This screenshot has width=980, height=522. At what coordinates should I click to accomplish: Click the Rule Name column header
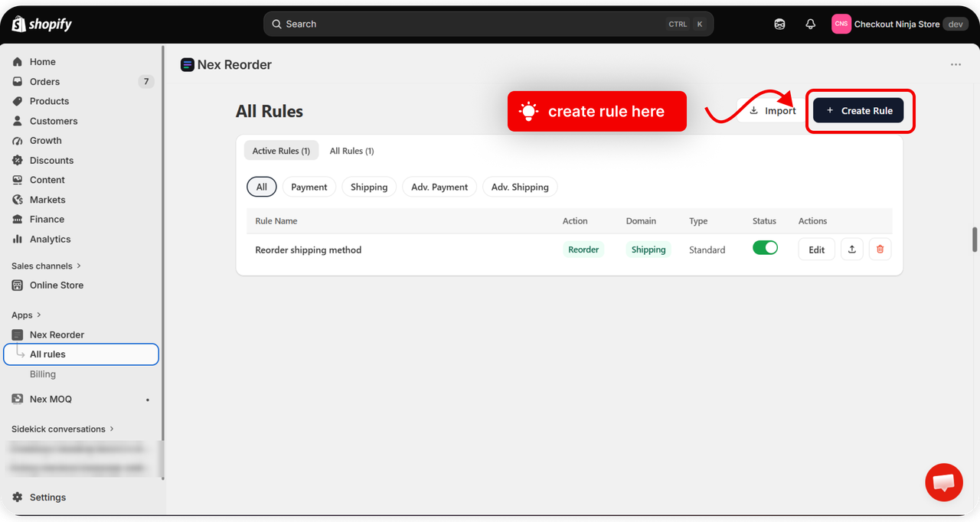[276, 221]
